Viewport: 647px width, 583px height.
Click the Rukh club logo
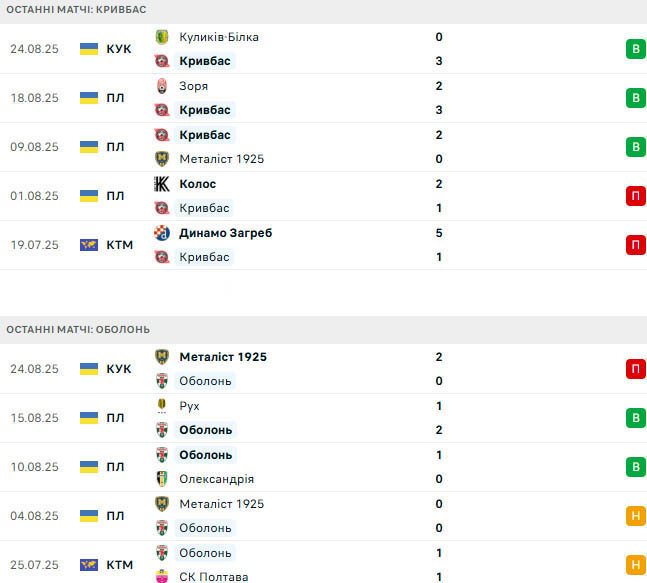click(x=162, y=406)
